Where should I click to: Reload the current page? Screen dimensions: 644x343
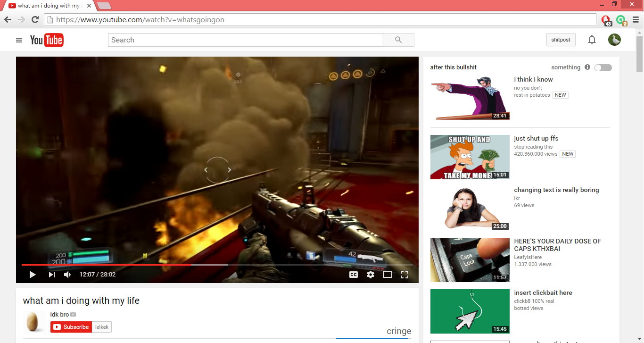coord(35,20)
